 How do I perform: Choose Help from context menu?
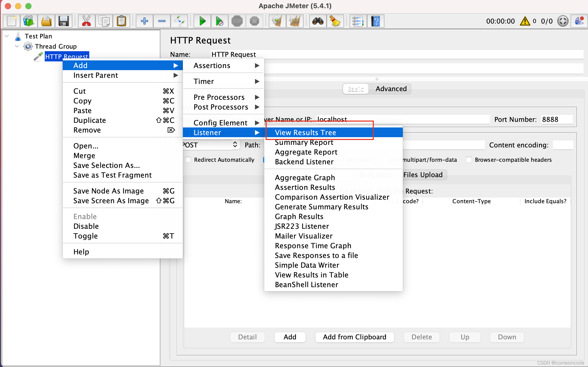[123, 252]
